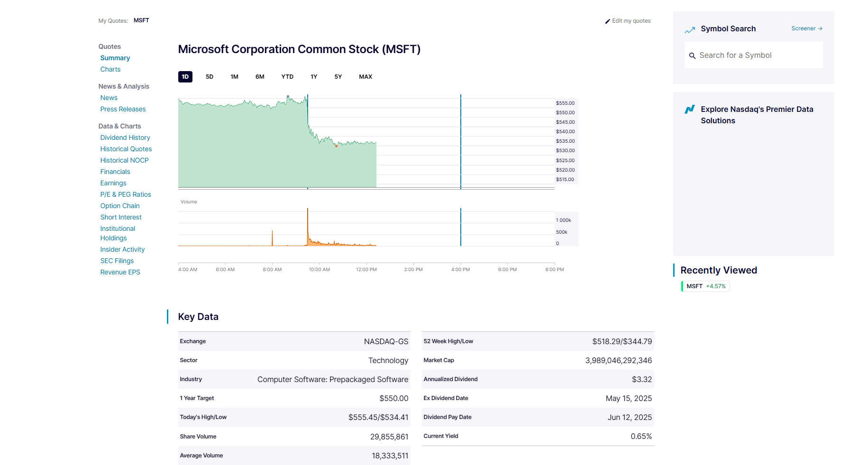Switch chart to MAX range
This screenshot has height=465, width=868.
(x=365, y=77)
